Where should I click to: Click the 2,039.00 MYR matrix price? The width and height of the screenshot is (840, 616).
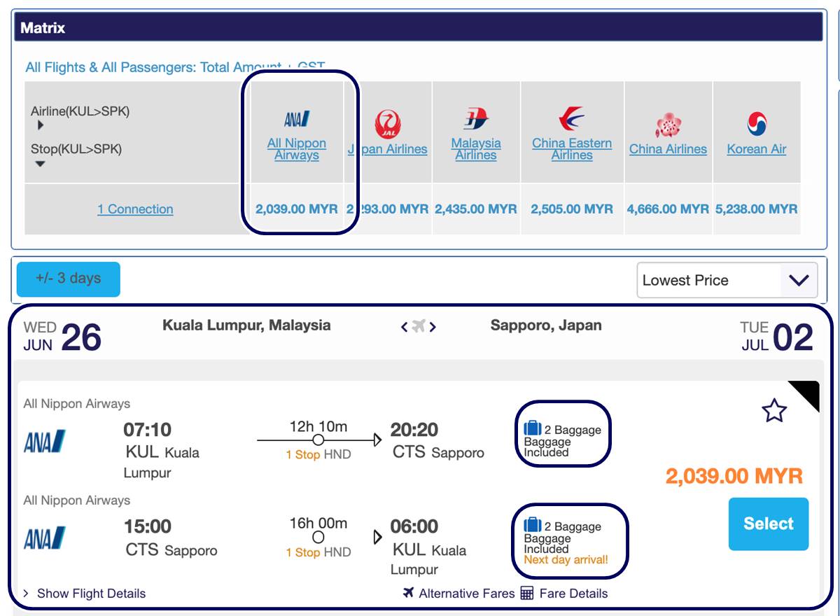(x=297, y=209)
